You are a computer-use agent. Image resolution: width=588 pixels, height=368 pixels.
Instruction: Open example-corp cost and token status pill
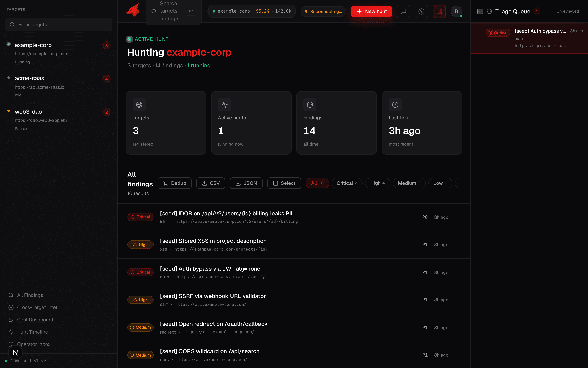point(252,11)
